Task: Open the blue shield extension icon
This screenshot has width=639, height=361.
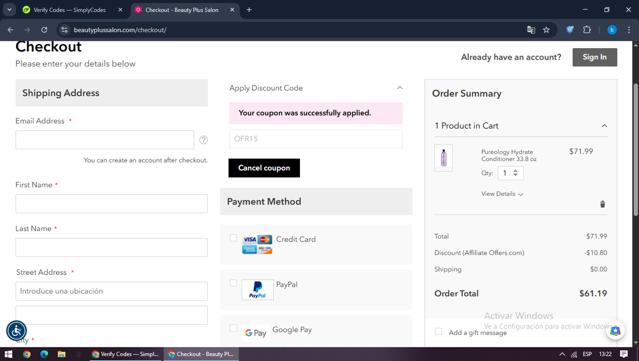Action: (570, 30)
